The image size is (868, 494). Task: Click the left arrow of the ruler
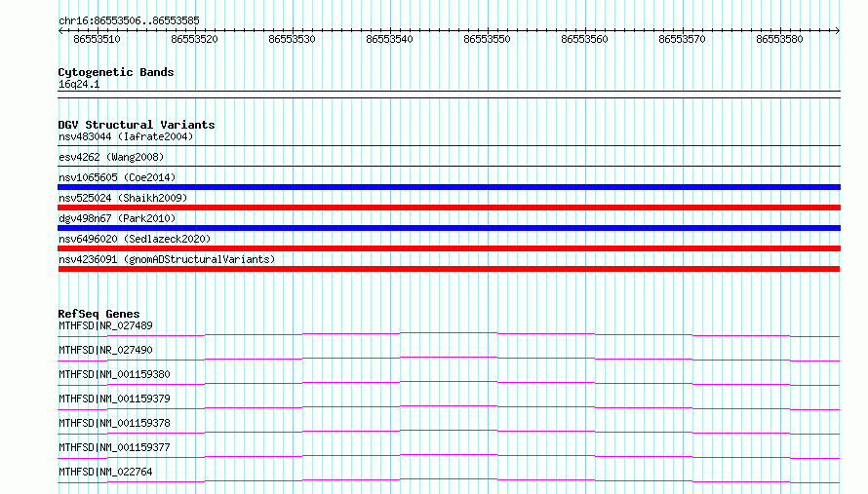[x=60, y=30]
